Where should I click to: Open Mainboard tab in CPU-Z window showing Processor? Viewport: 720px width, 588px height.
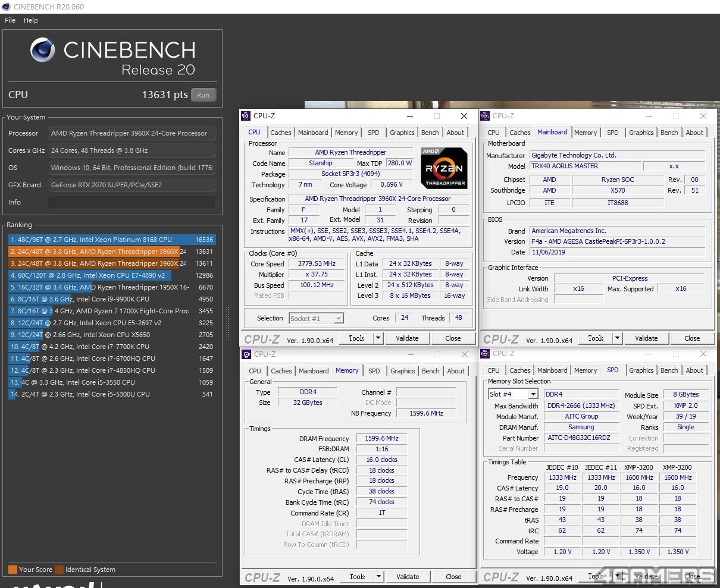313,133
